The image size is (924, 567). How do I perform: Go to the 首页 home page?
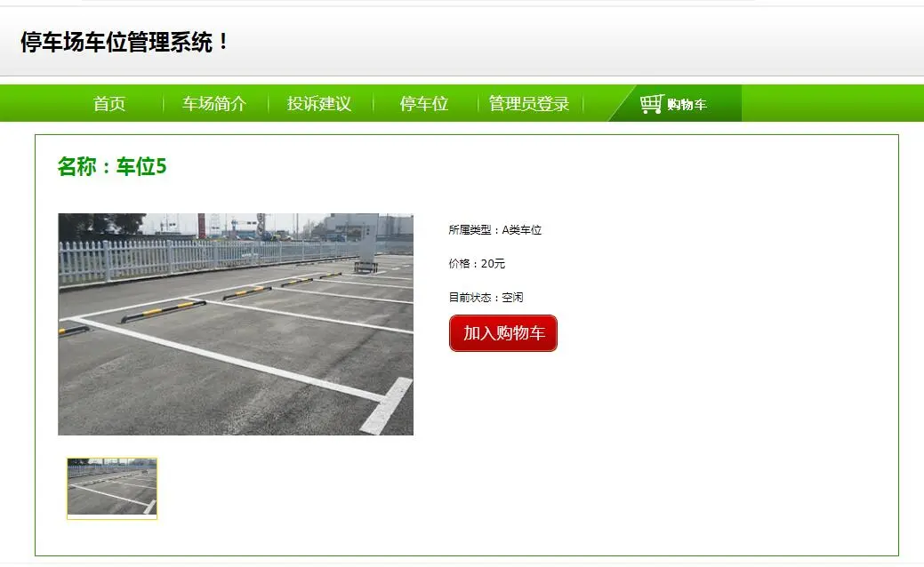click(x=109, y=104)
